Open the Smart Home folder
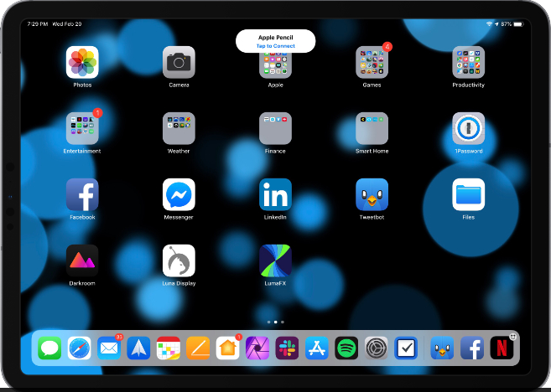Image resolution: width=551 pixels, height=392 pixels. pyautogui.click(x=372, y=128)
